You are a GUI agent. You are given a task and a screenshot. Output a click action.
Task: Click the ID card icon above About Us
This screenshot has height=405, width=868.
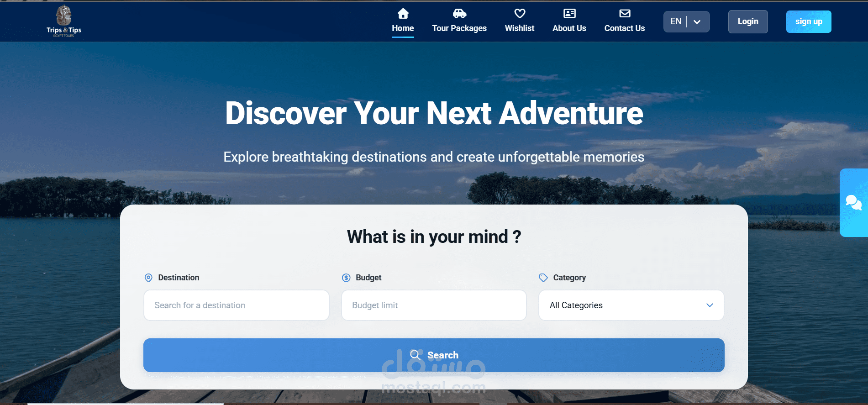(x=569, y=13)
